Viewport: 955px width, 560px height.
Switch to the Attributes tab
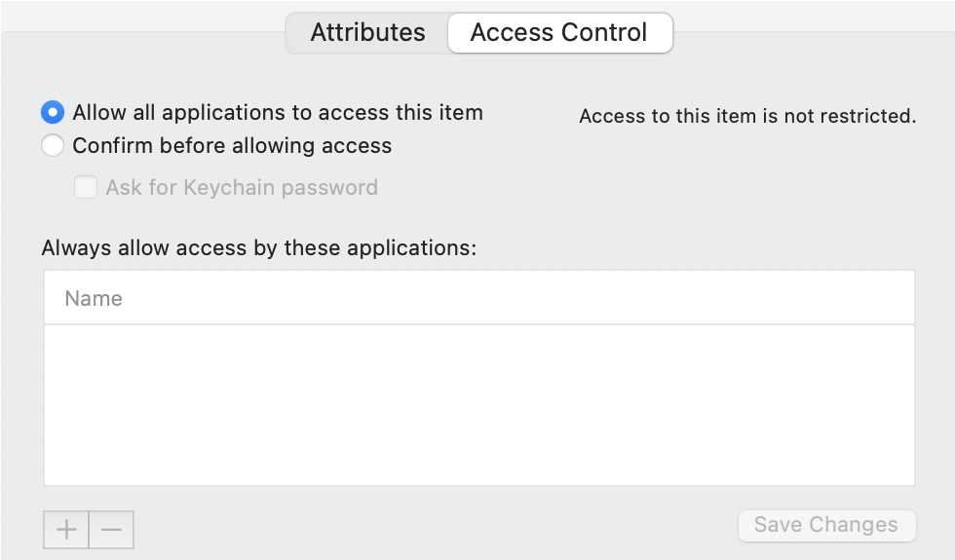coord(367,32)
